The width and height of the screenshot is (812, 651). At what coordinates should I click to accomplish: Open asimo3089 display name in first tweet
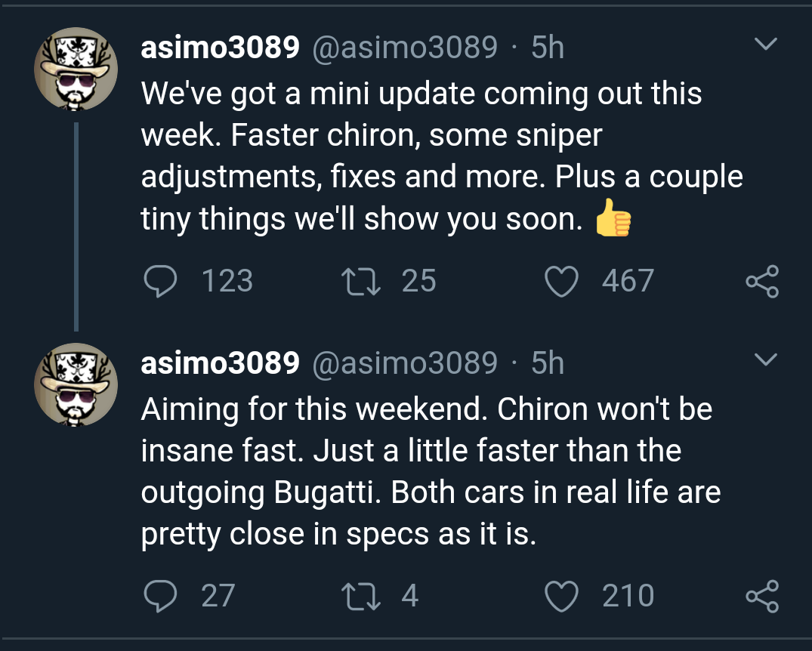pos(220,48)
